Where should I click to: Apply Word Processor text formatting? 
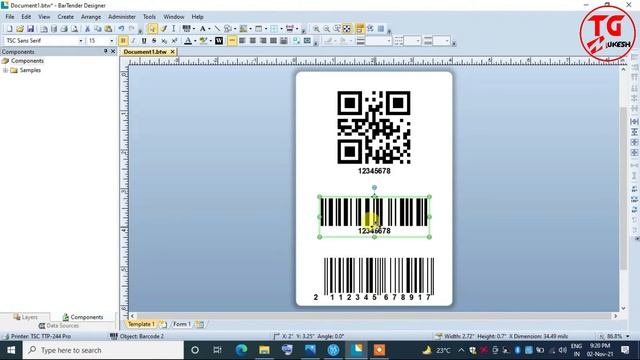[219, 41]
